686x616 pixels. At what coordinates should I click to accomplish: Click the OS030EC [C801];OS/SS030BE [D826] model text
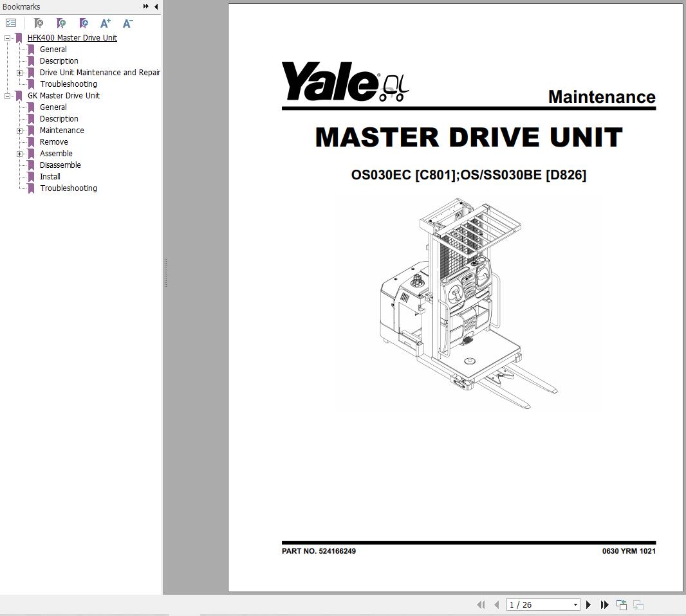[468, 175]
